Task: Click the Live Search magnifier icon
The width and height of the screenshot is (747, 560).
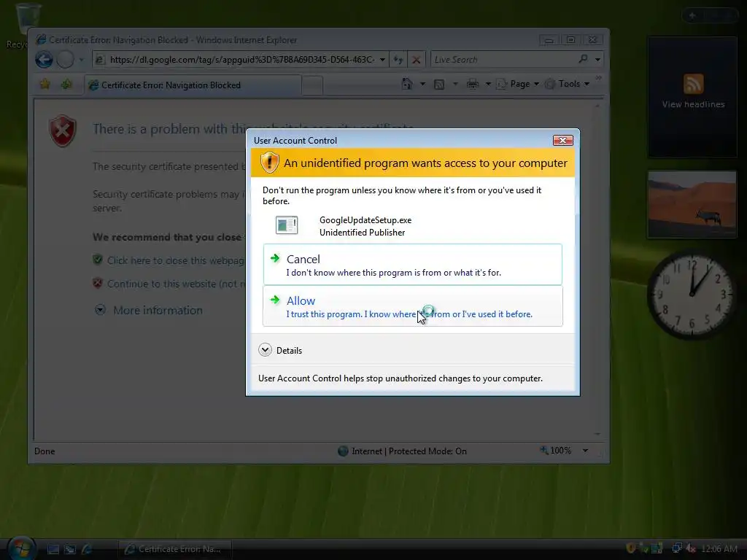Action: pyautogui.click(x=583, y=59)
